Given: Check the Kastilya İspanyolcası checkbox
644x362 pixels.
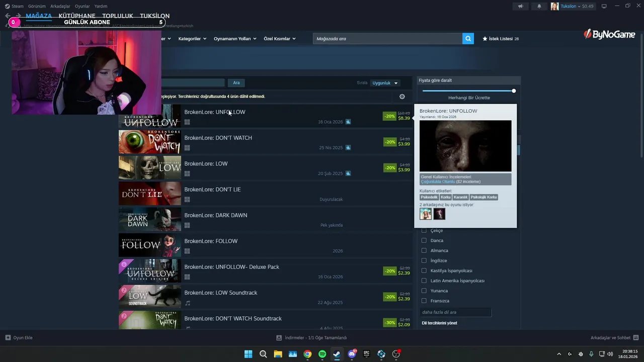Looking at the screenshot, I should [x=424, y=270].
